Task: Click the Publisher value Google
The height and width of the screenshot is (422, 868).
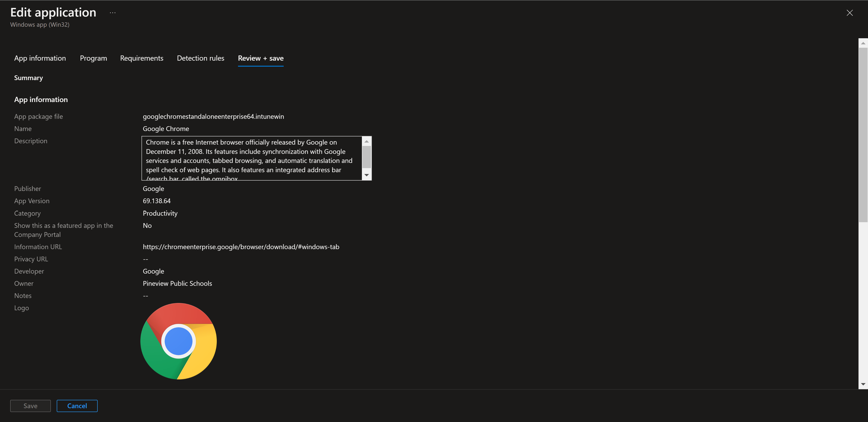Action: (x=153, y=188)
